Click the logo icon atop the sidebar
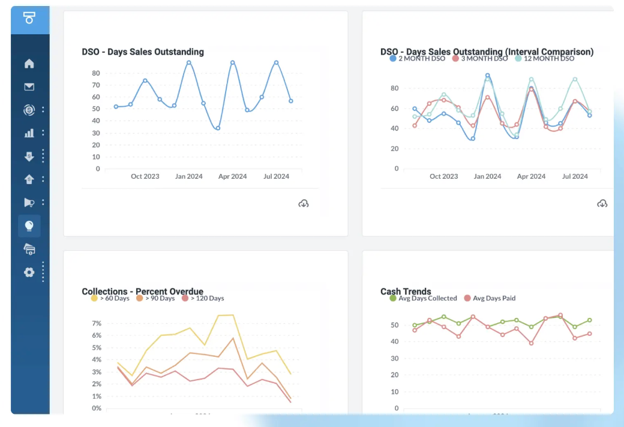 pyautogui.click(x=29, y=18)
